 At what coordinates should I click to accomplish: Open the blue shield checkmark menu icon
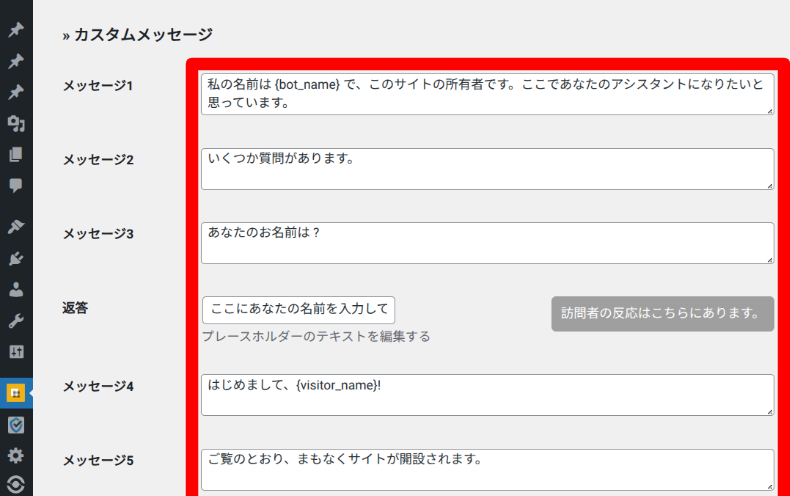pos(16,425)
